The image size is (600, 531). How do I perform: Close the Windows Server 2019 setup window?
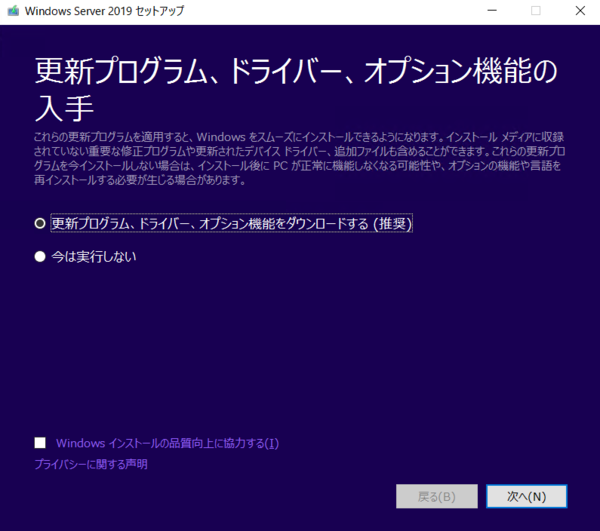point(580,11)
